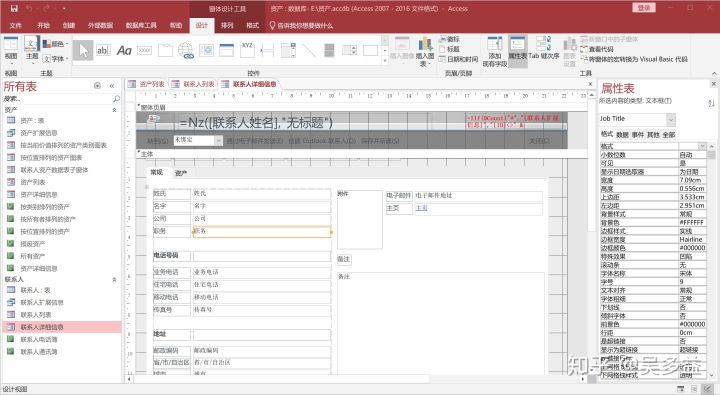This screenshot has height=395, width=720.
Task: Click 查看代码 (View Code) button
Action: (597, 49)
